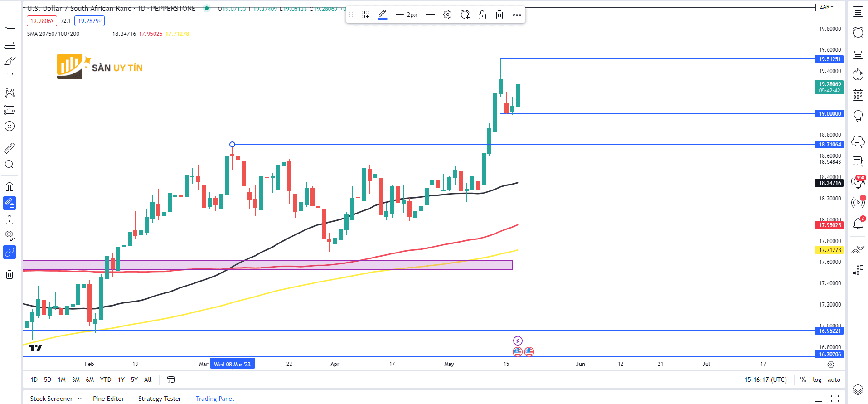
Task: Open the line style dropdown
Action: coord(431,15)
